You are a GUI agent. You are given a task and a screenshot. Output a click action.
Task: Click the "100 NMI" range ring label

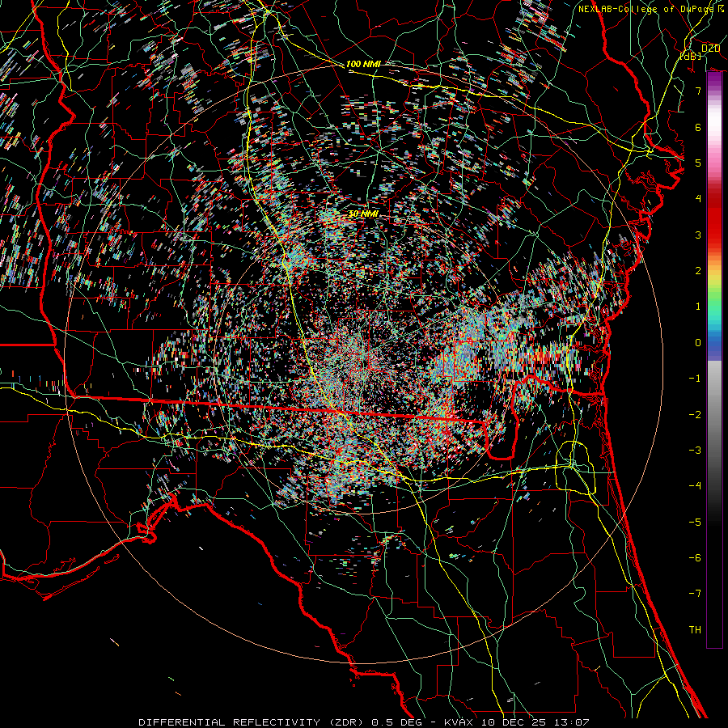click(x=363, y=64)
